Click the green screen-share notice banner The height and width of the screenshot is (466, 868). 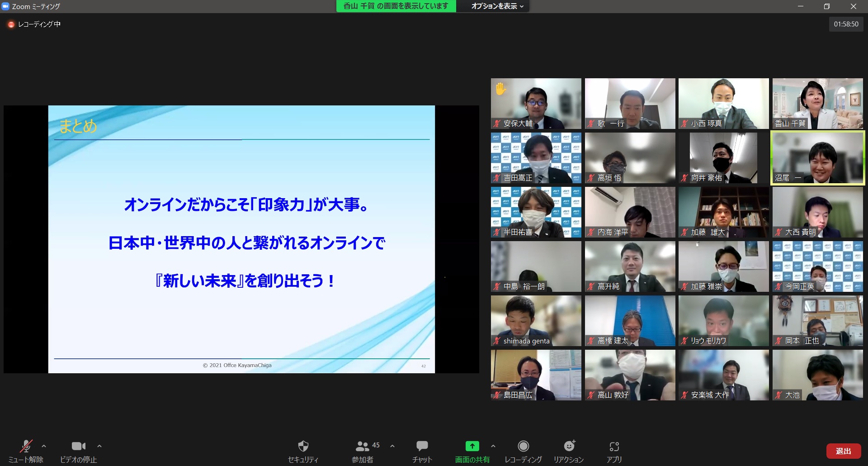[396, 6]
